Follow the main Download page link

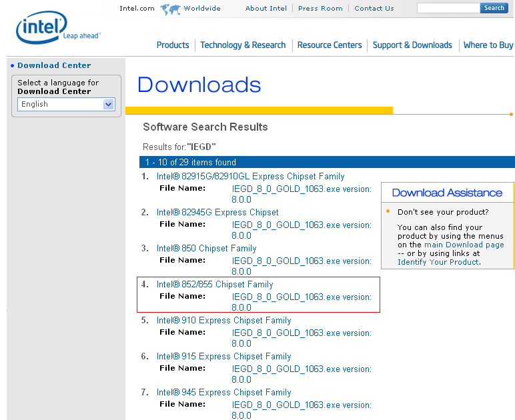(464, 245)
